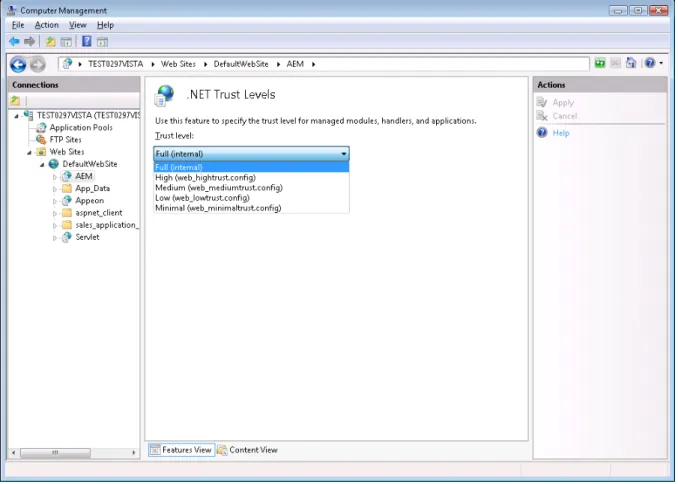Click Web Sites in the address breadcrumb
The width and height of the screenshot is (678, 484).
[178, 64]
